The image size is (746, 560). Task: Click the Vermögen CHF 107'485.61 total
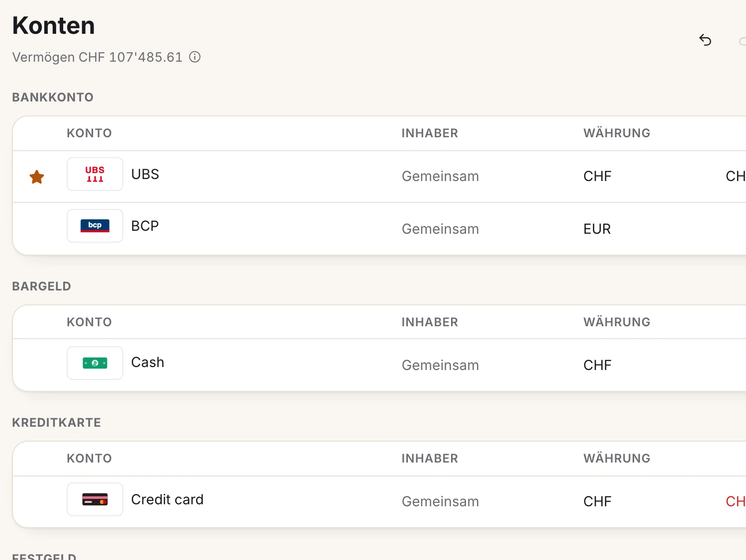click(x=97, y=57)
